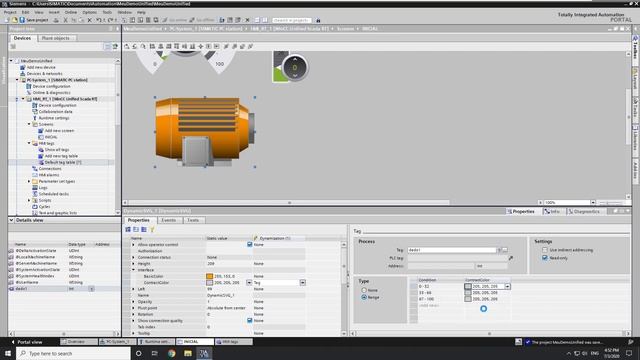Expand the Parameter set types folder
The image size is (640, 360).
point(29,181)
